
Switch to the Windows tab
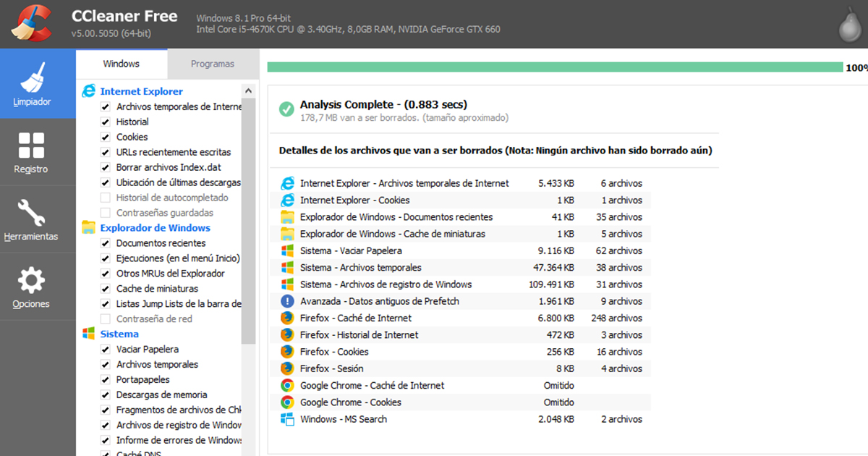tap(122, 64)
